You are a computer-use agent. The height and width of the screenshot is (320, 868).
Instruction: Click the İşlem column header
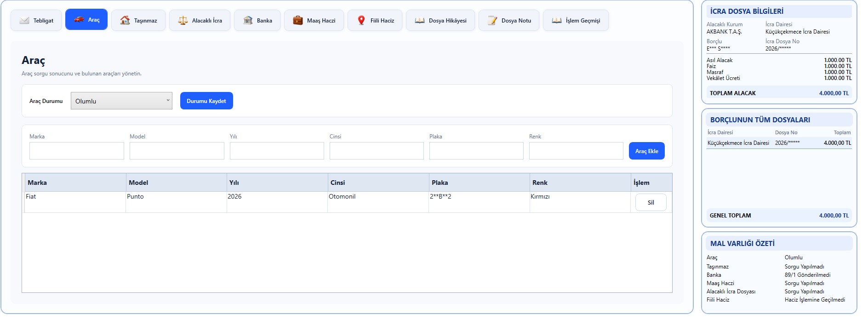(651, 183)
